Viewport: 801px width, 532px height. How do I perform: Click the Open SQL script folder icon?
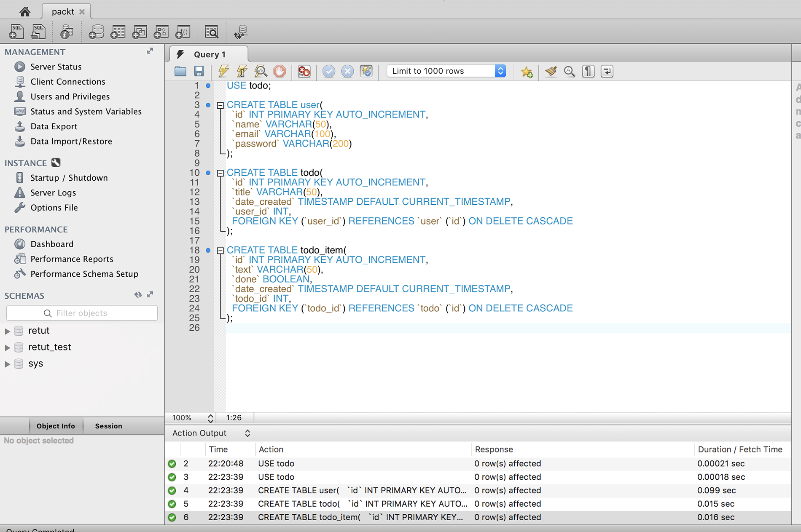(180, 71)
